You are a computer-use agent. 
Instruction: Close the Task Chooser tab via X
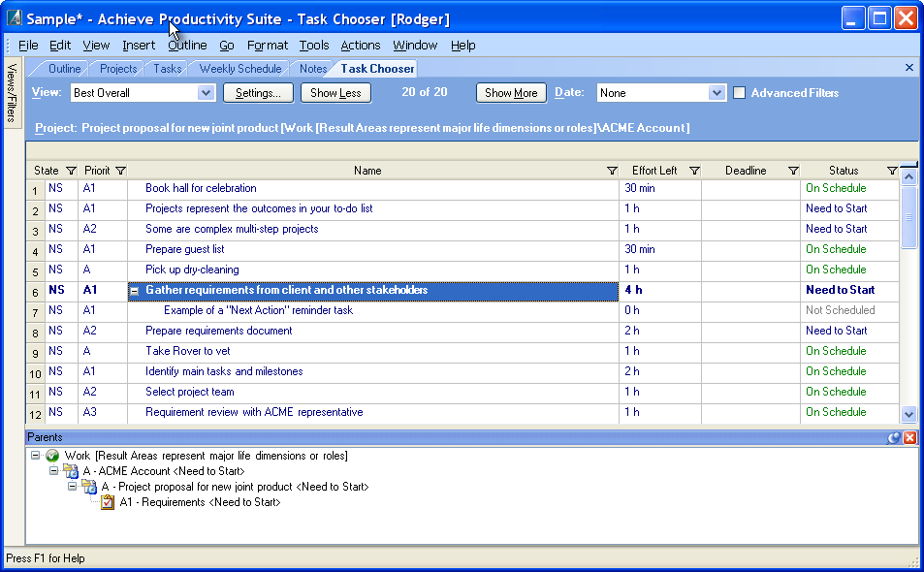click(909, 68)
